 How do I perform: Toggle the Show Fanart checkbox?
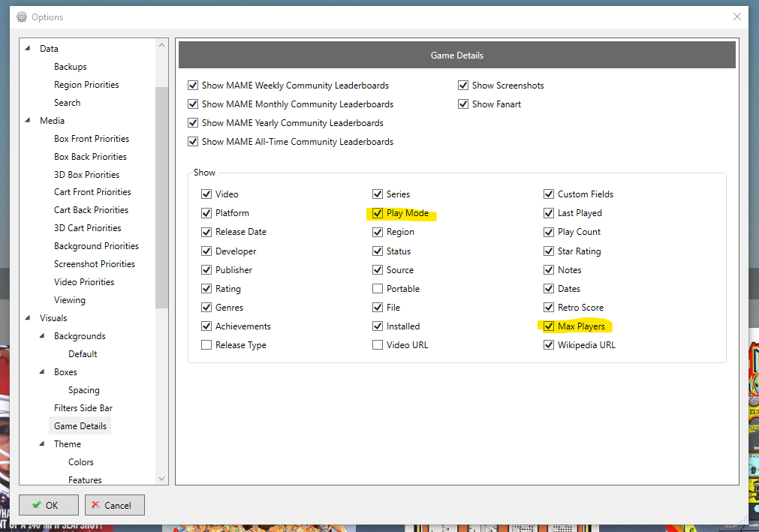[x=463, y=104]
